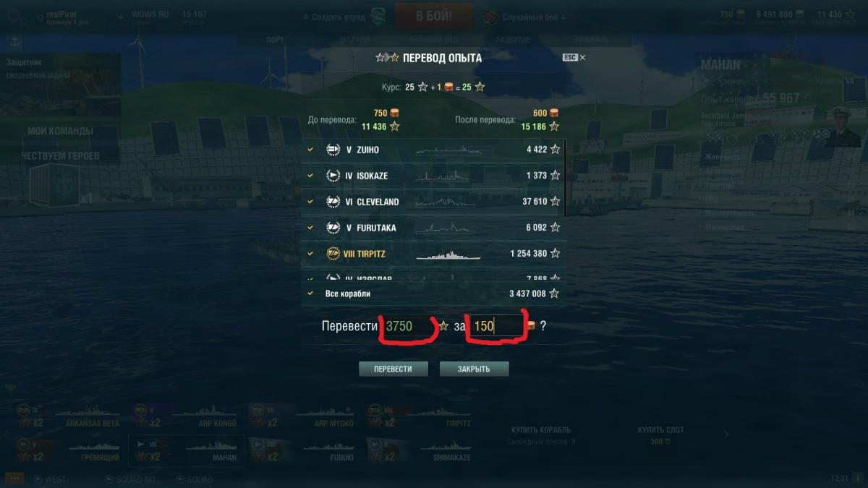Toggle the Все корабли checkbox
Image resolution: width=868 pixels, height=488 pixels.
coord(310,294)
